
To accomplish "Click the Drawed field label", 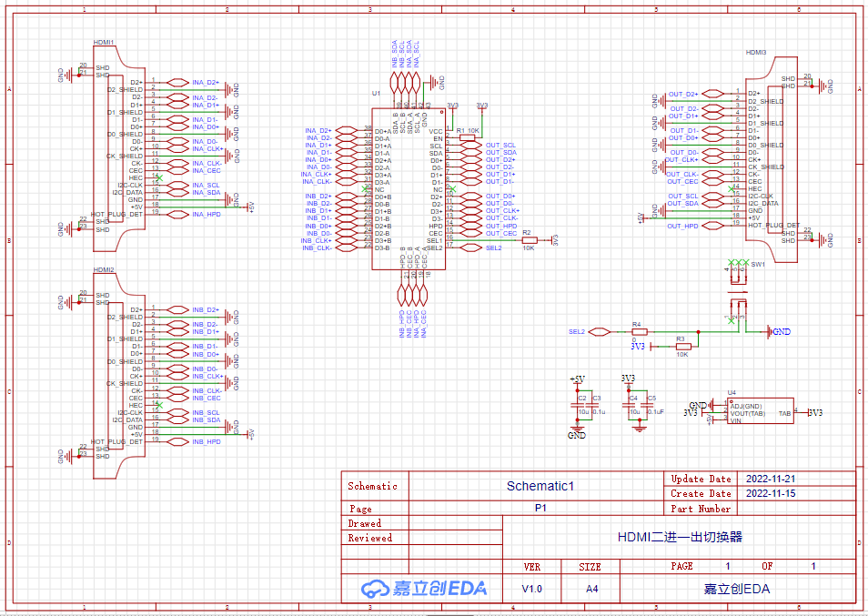I will [364, 523].
